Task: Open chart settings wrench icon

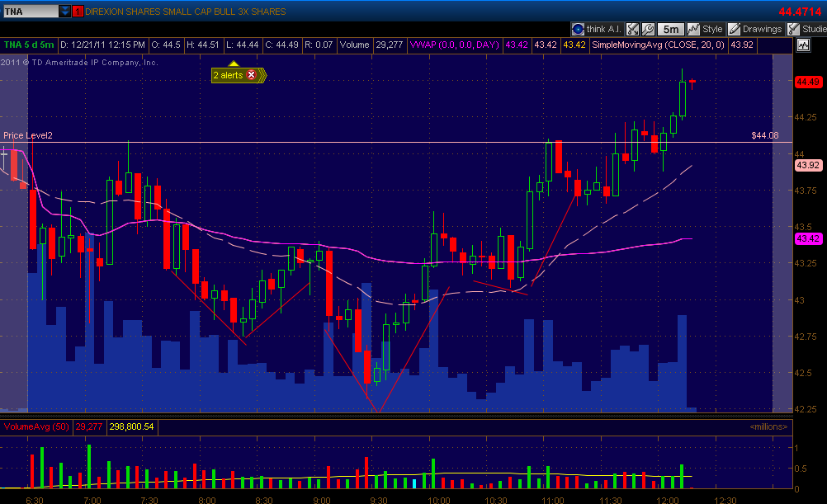Action: click(x=648, y=30)
